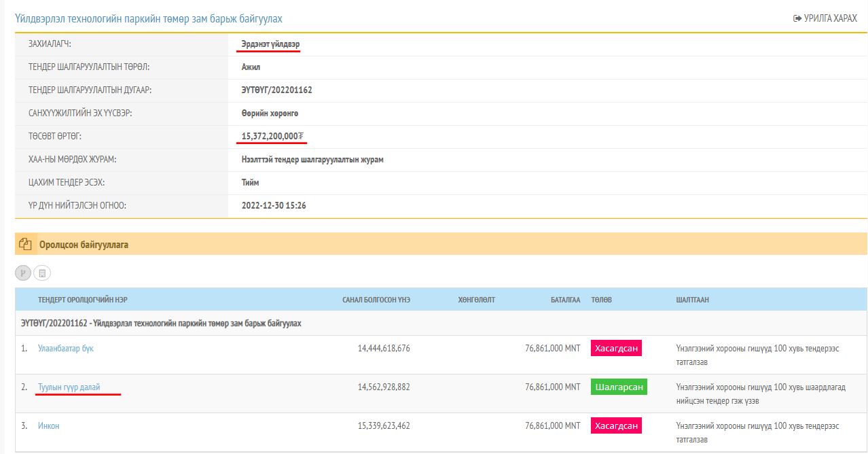Click the САНАЛ БОЛГОСОН ҮНЭ column header
Viewport: 868px width, 454px height.
pos(376,300)
